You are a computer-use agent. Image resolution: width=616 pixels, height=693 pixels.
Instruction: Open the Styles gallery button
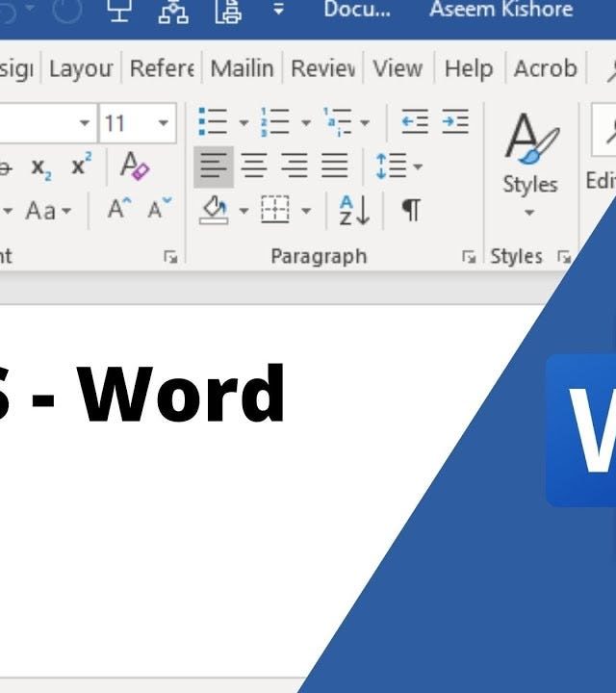pyautogui.click(x=530, y=165)
